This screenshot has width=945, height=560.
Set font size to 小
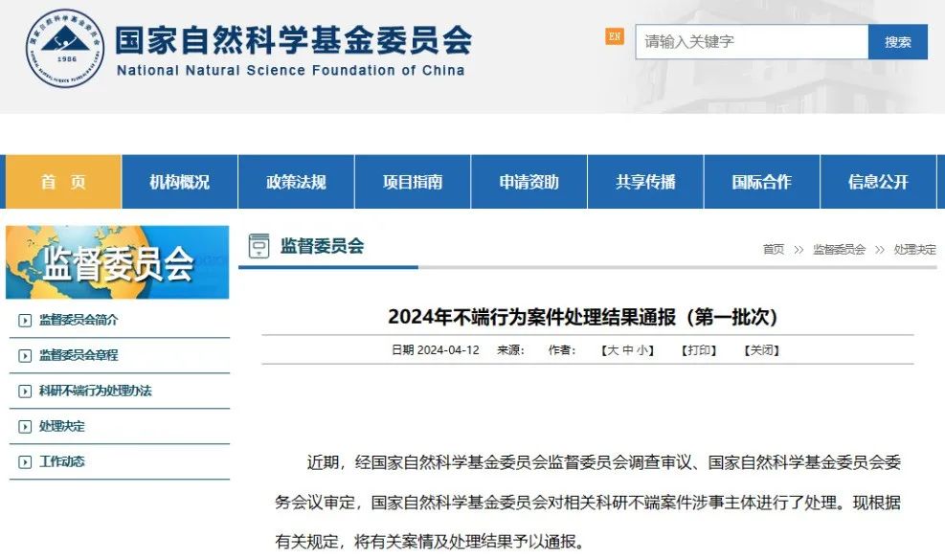(642, 350)
